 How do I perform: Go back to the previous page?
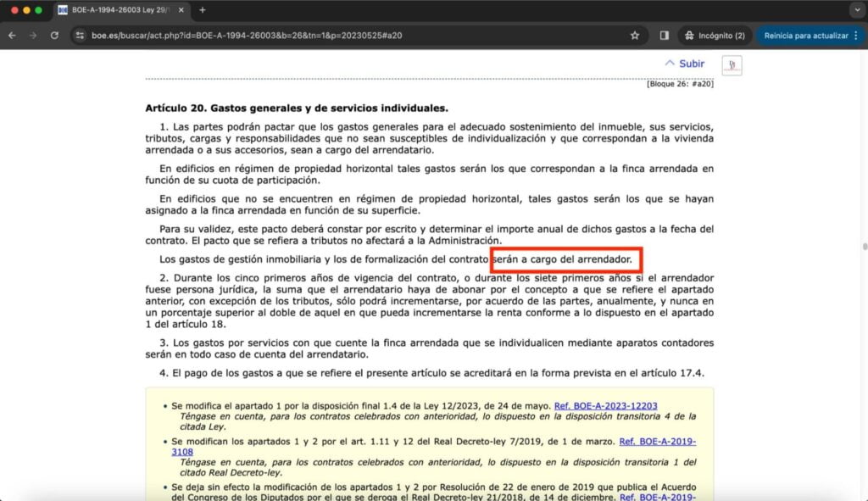click(12, 36)
